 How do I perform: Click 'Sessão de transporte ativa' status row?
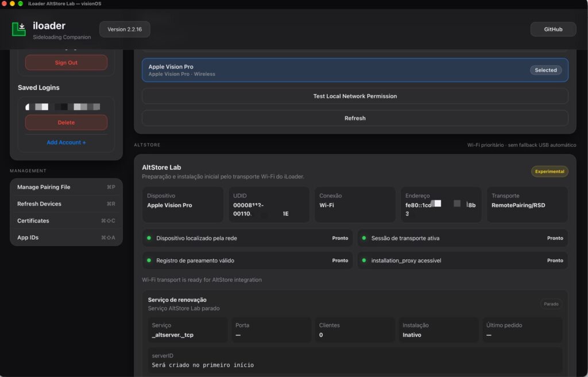[462, 238]
